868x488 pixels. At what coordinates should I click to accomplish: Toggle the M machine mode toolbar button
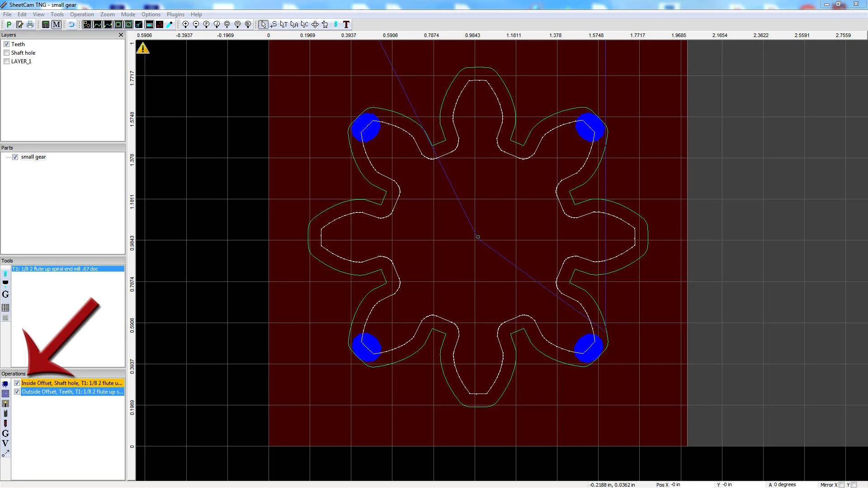56,24
